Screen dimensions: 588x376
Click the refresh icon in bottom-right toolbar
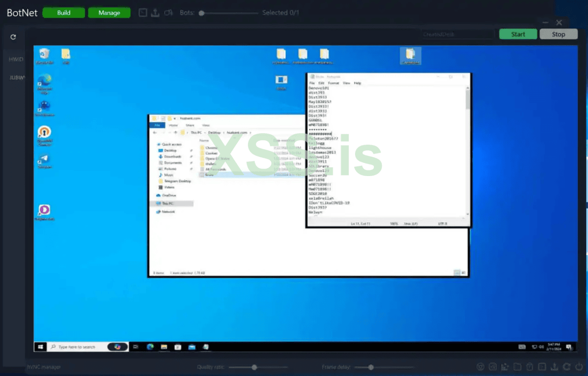click(566, 367)
